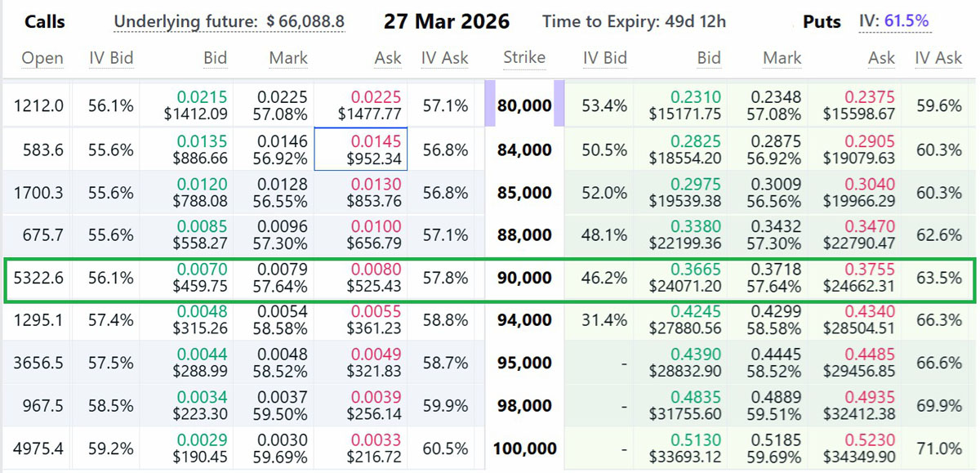
Task: Click the Mark header in the Calls section
Action: tap(287, 58)
